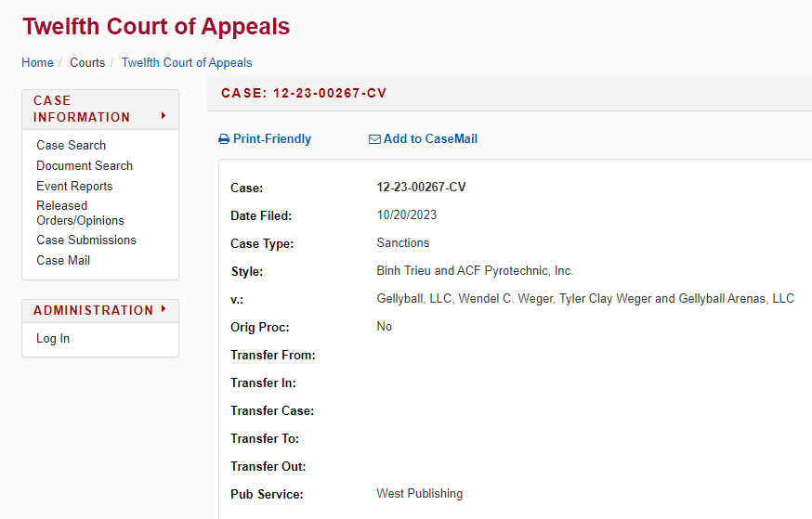Open Released Orders/Opinions page
This screenshot has width=812, height=519.
80,214
